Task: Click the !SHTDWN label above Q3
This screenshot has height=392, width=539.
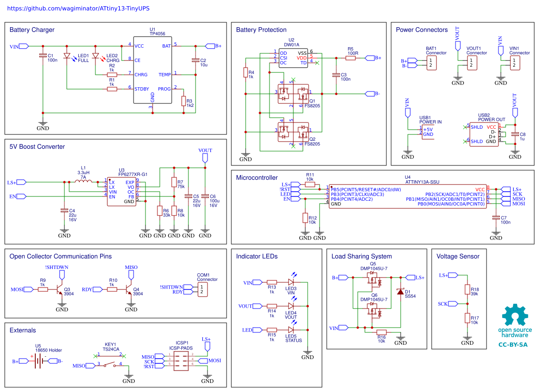Action: 57,267
